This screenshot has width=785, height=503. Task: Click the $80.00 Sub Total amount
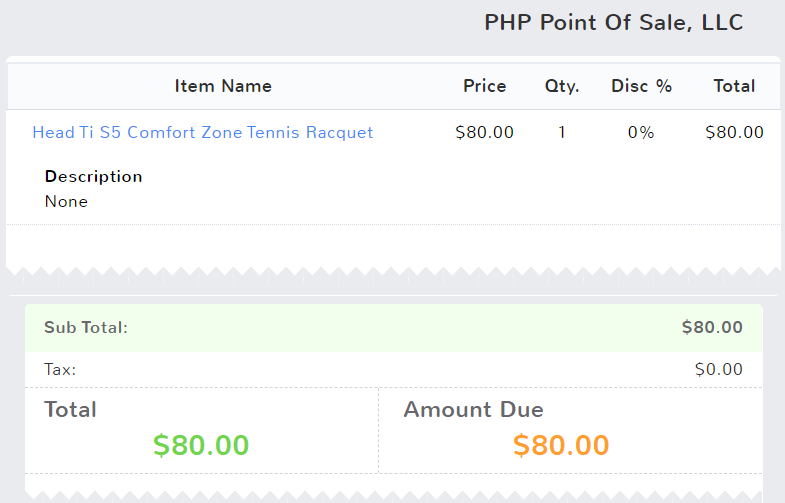[x=712, y=327]
